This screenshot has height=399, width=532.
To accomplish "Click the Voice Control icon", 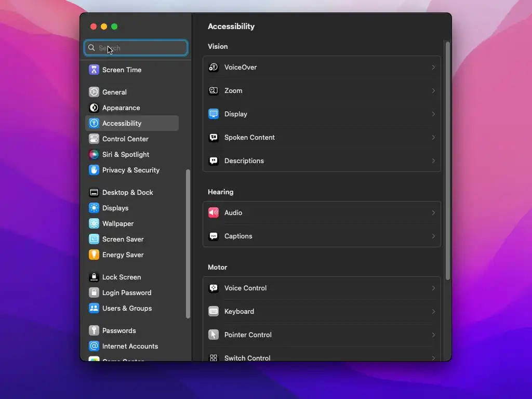I will point(214,288).
